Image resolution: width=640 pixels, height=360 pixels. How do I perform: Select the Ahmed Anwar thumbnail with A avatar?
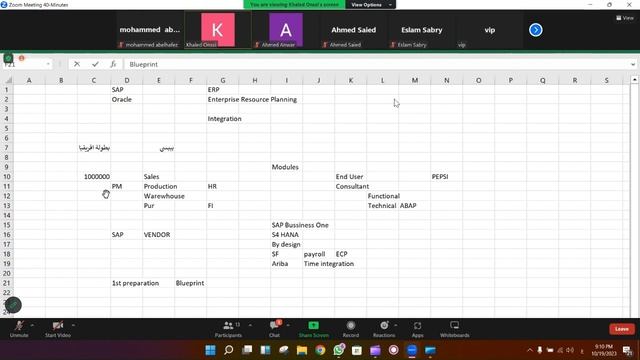pos(286,30)
